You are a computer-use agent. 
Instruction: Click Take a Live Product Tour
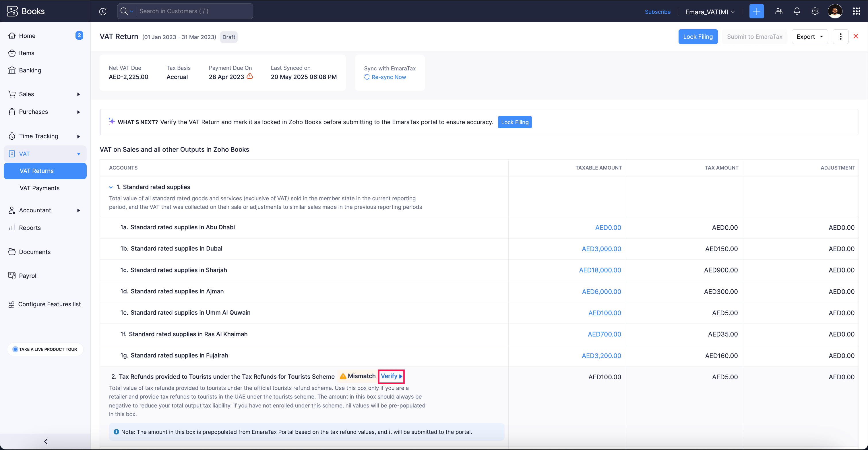[x=45, y=349]
